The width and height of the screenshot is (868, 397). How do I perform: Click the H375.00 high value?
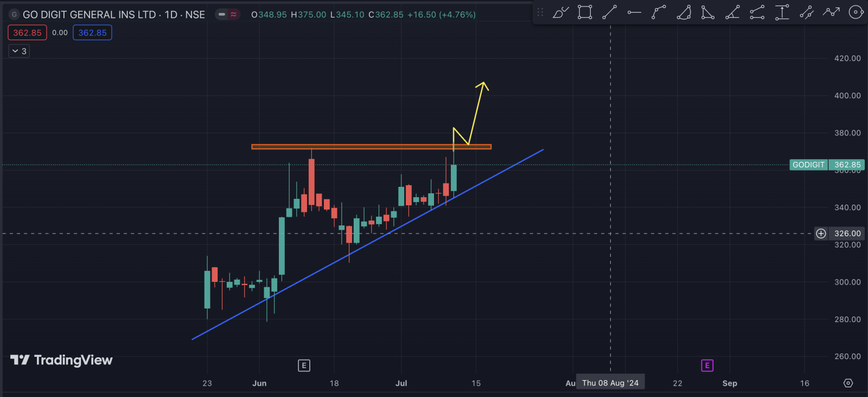[x=309, y=15]
